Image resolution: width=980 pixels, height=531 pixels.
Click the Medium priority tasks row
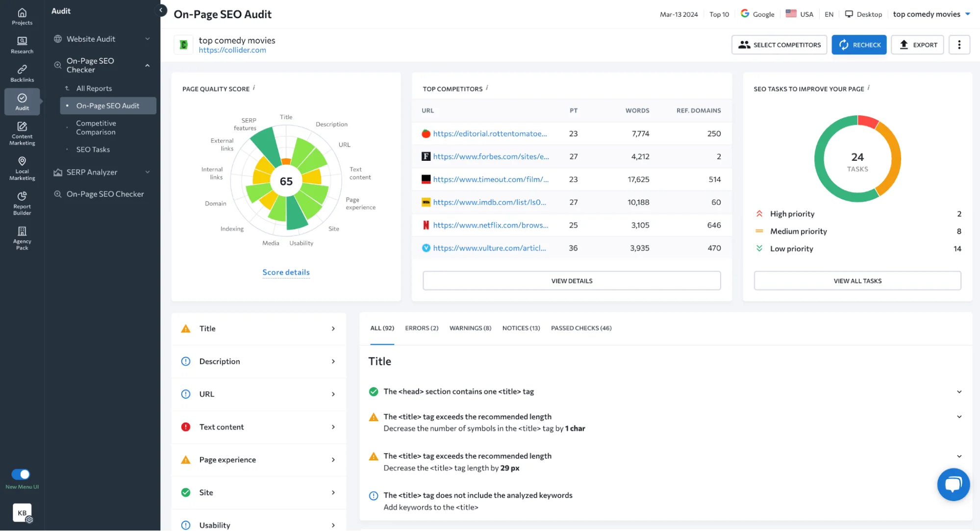(x=858, y=231)
